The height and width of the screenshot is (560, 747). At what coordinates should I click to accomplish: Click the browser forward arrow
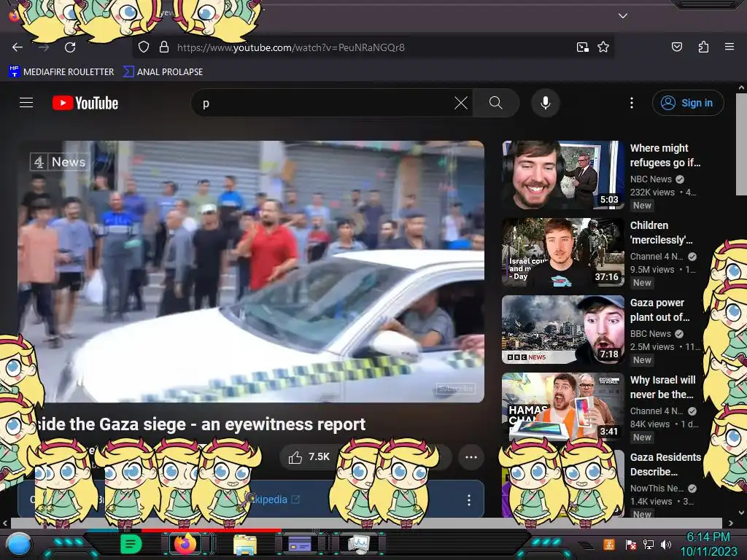[x=44, y=47]
